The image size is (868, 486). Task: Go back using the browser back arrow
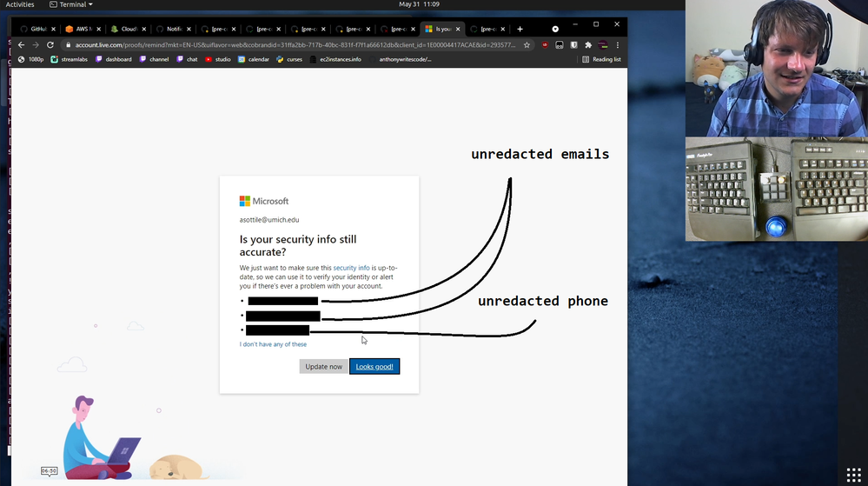[x=21, y=45]
